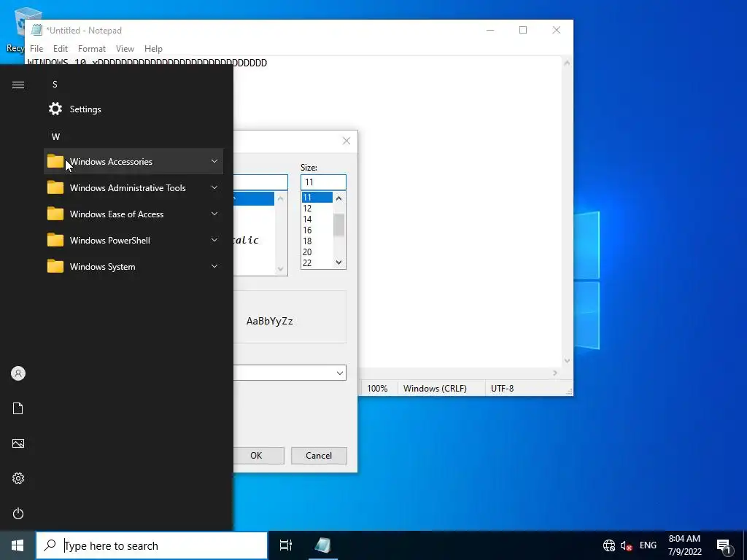Open Settings from the Start app list
The image size is (747, 560).
coord(133,109)
